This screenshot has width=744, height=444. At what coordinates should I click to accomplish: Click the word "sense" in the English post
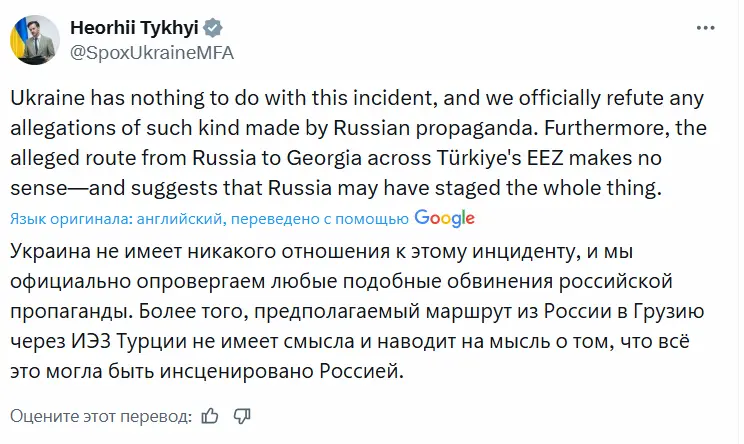35,188
